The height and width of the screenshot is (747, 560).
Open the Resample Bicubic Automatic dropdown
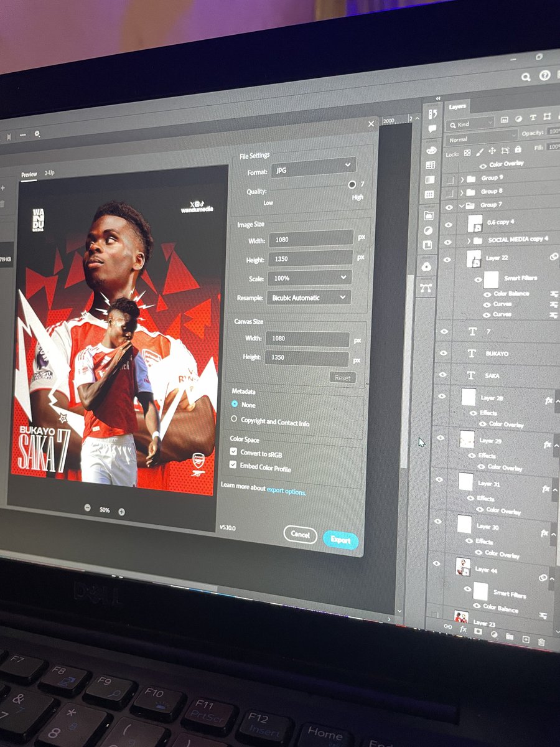pos(309,298)
